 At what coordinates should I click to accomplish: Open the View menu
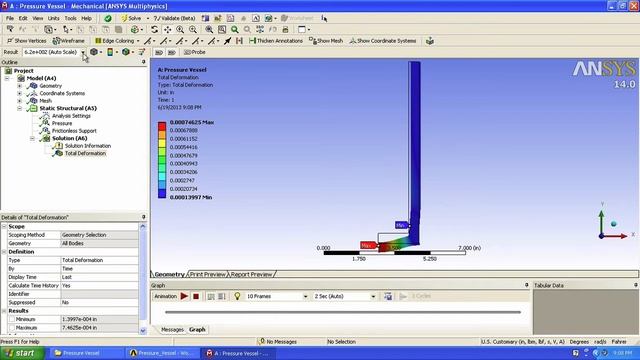point(38,18)
